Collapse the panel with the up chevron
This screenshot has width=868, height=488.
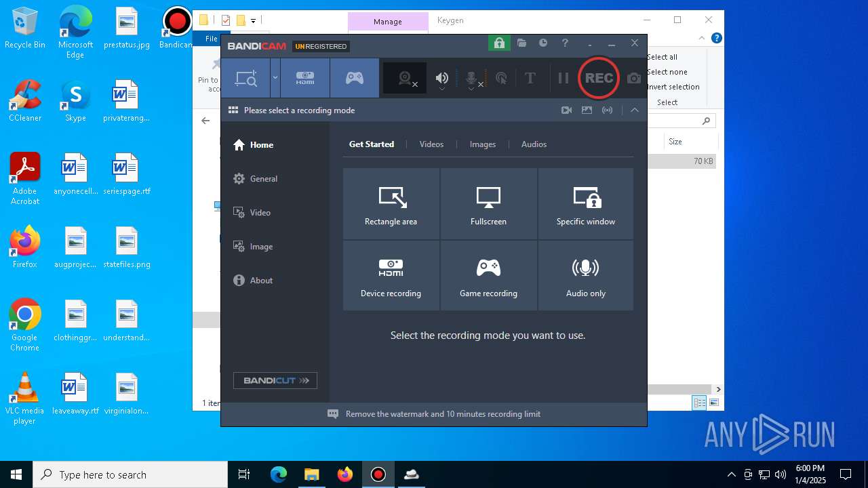click(x=635, y=110)
